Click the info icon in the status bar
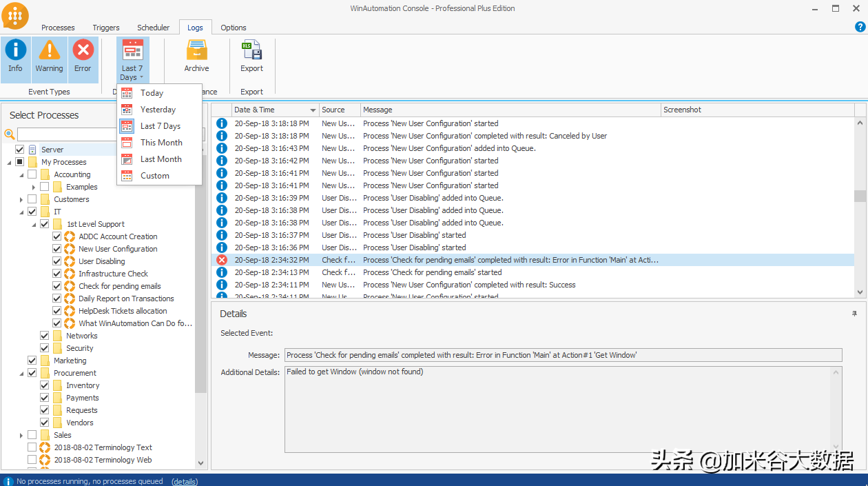The width and height of the screenshot is (868, 486). (8, 481)
